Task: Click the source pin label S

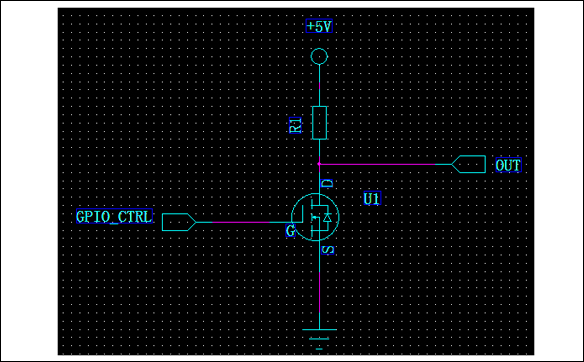Action: pos(327,250)
